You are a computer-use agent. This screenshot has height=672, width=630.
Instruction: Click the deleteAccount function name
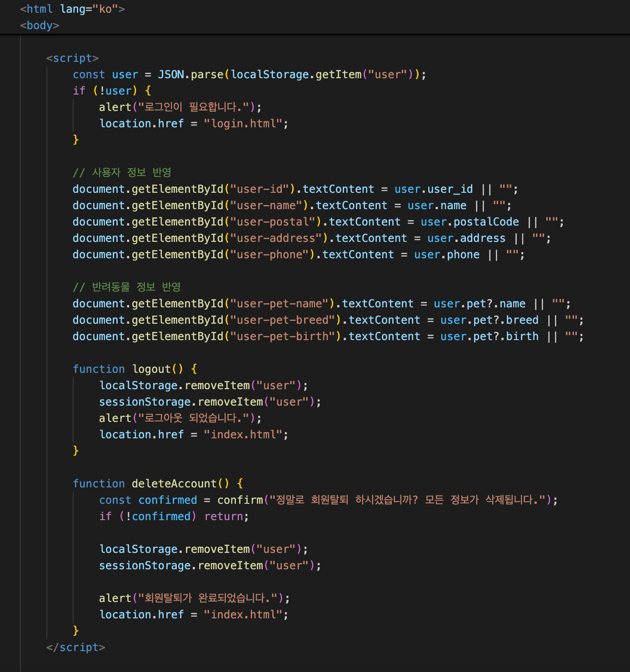click(x=174, y=484)
